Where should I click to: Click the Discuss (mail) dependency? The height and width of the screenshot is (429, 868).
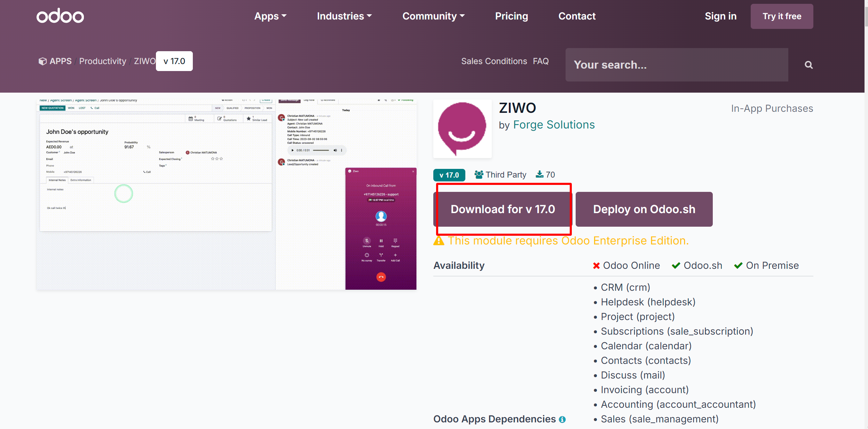point(633,375)
